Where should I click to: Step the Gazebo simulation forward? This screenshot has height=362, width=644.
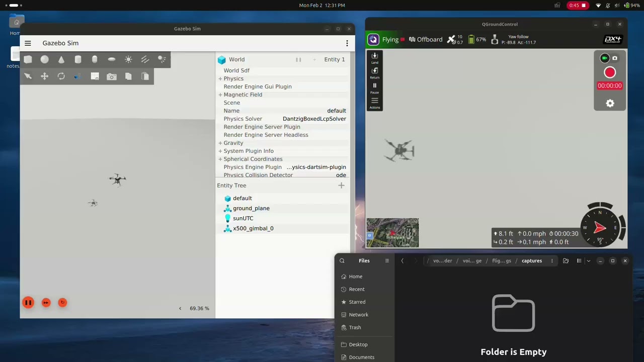tap(46, 303)
